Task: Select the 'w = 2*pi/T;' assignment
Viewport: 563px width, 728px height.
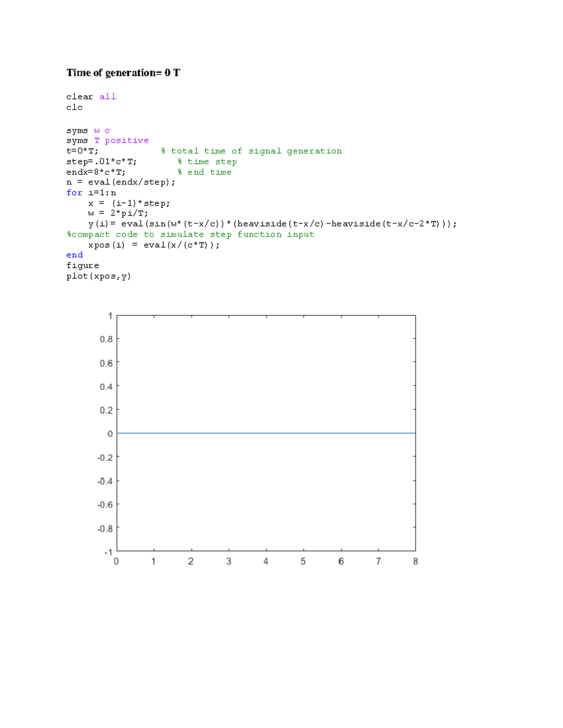Action: click(x=118, y=213)
